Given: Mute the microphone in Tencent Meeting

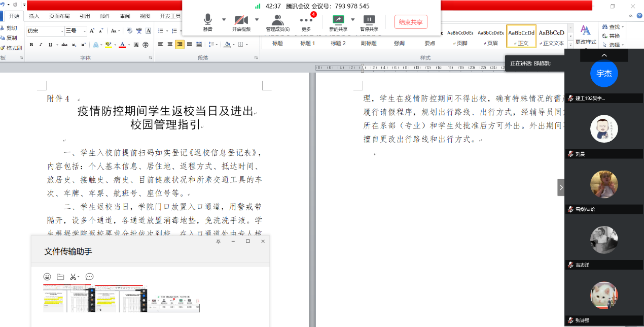Looking at the screenshot, I should [208, 22].
